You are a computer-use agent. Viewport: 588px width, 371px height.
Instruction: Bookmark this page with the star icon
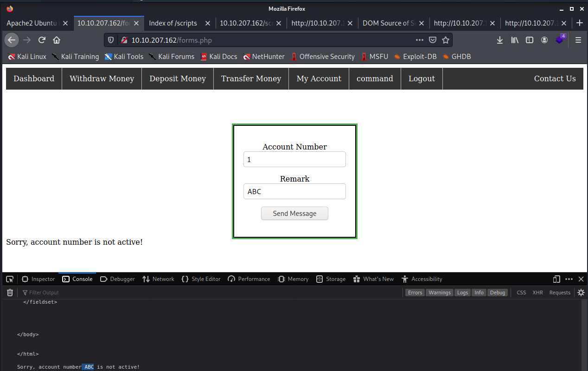[446, 40]
